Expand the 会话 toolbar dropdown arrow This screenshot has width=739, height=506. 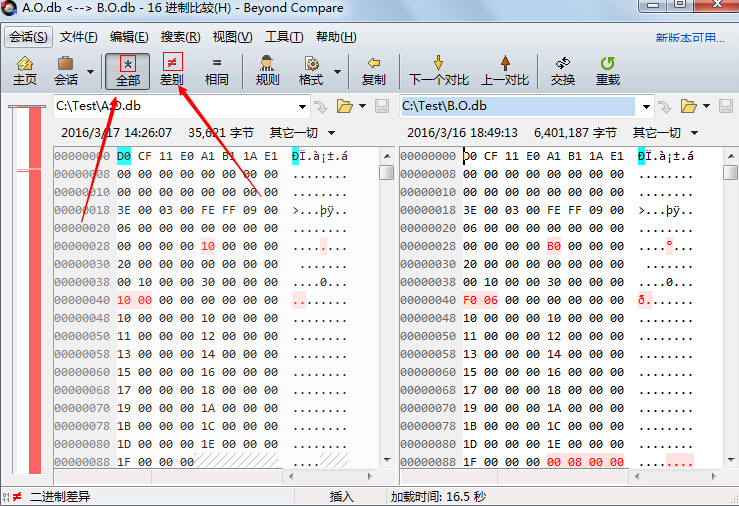[90, 72]
